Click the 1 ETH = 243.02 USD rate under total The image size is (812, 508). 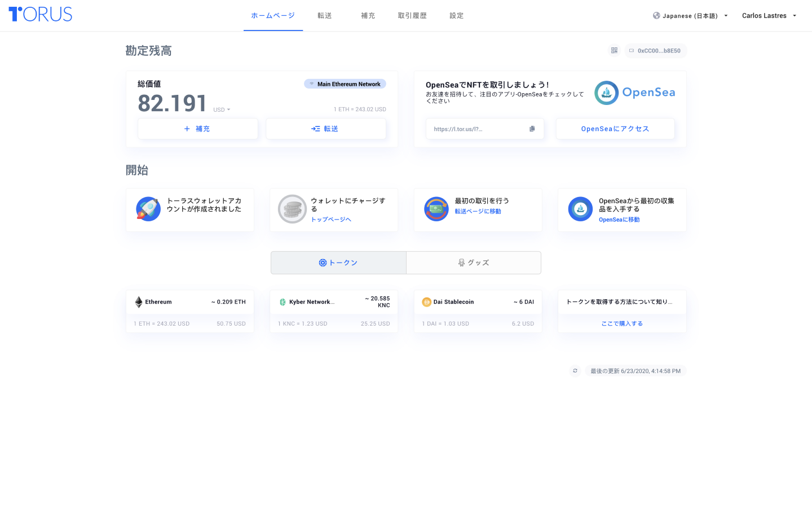360,110
